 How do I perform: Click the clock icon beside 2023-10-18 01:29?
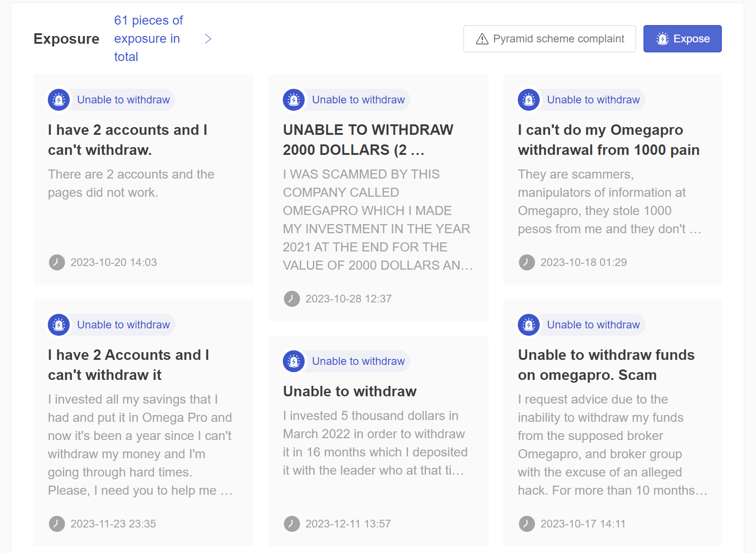[x=527, y=262]
